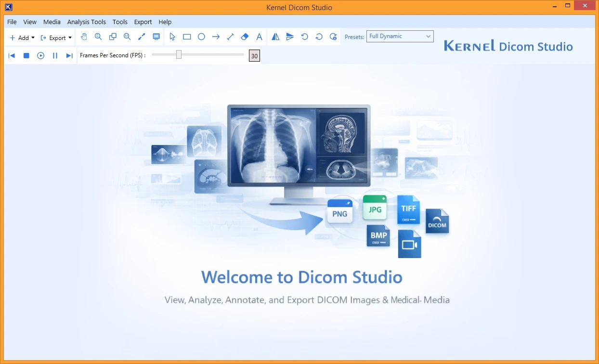Click the reset rotation icon
Image resolution: width=599 pixels, height=364 pixels.
coord(333,37)
